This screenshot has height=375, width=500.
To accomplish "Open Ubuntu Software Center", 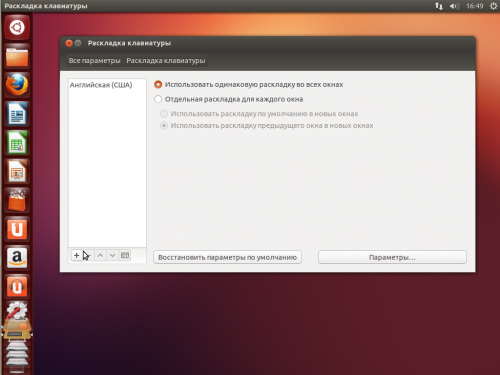I will pyautogui.click(x=17, y=200).
